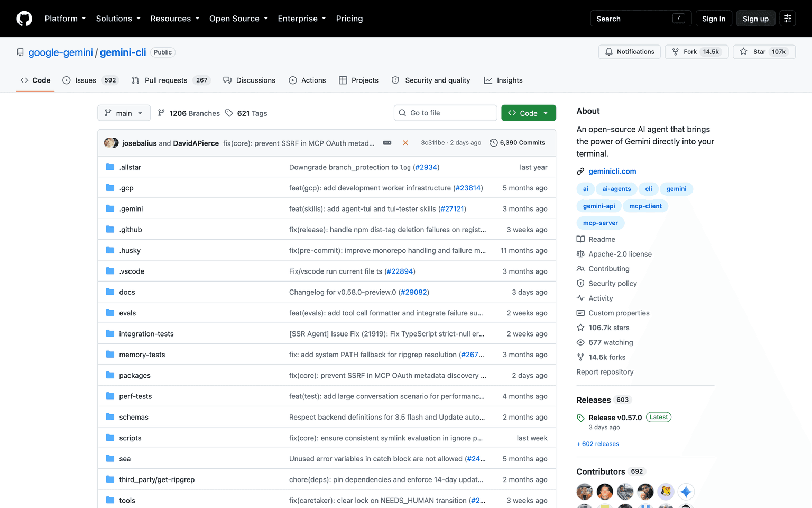This screenshot has height=508, width=812.
Task: Open the evals folder
Action: click(x=127, y=313)
